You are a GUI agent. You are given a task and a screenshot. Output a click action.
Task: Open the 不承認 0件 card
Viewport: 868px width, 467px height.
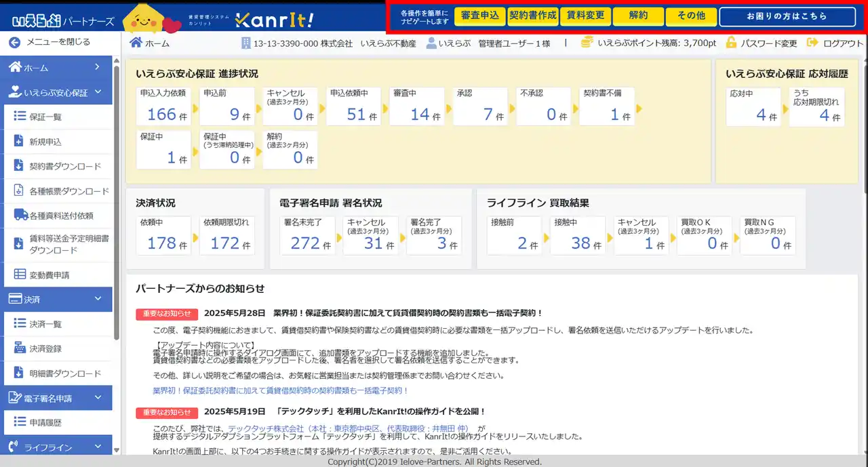tap(544, 106)
